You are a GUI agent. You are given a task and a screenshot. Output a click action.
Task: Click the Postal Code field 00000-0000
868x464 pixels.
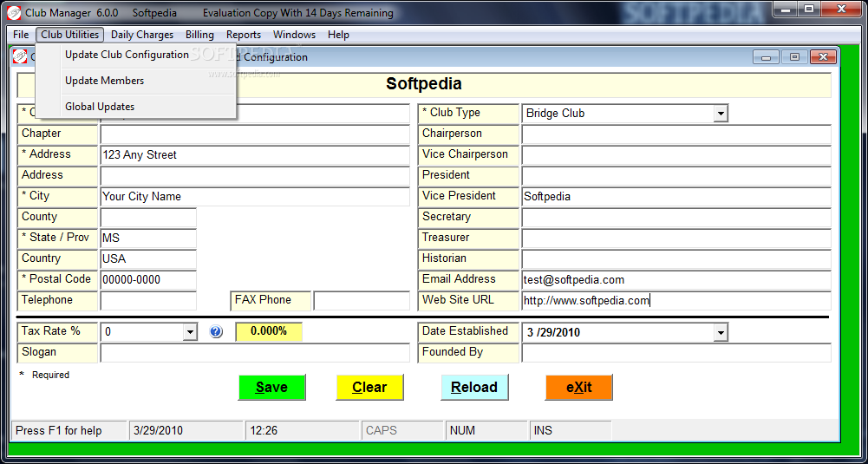coord(148,279)
